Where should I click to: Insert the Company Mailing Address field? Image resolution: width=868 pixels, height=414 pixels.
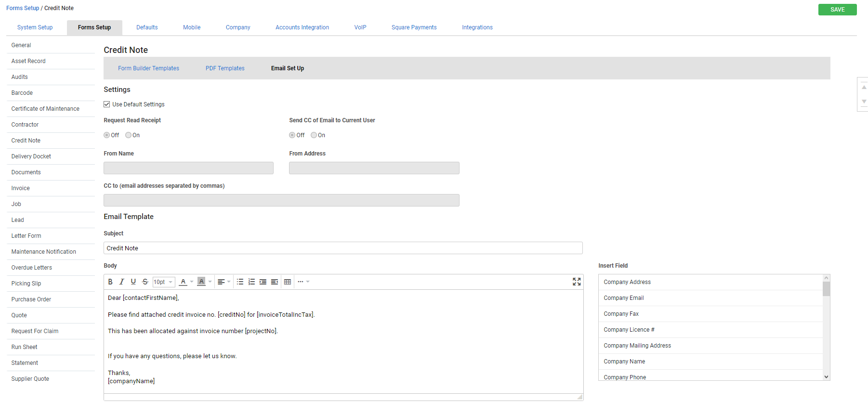pyautogui.click(x=711, y=346)
